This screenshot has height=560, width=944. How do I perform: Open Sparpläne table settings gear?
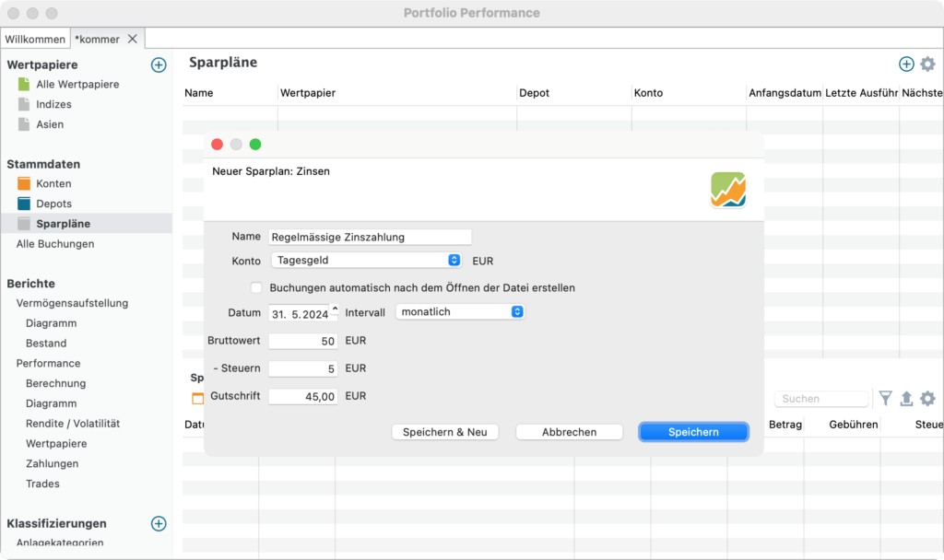927,64
